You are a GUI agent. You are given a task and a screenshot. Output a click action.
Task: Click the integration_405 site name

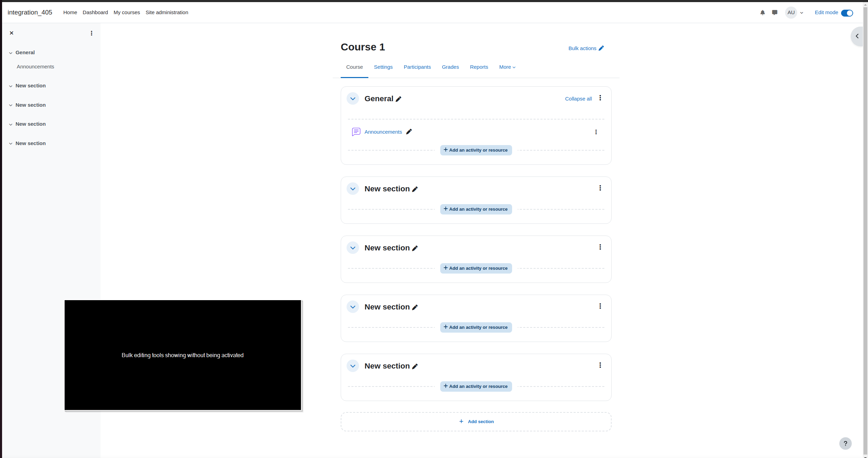pyautogui.click(x=30, y=12)
